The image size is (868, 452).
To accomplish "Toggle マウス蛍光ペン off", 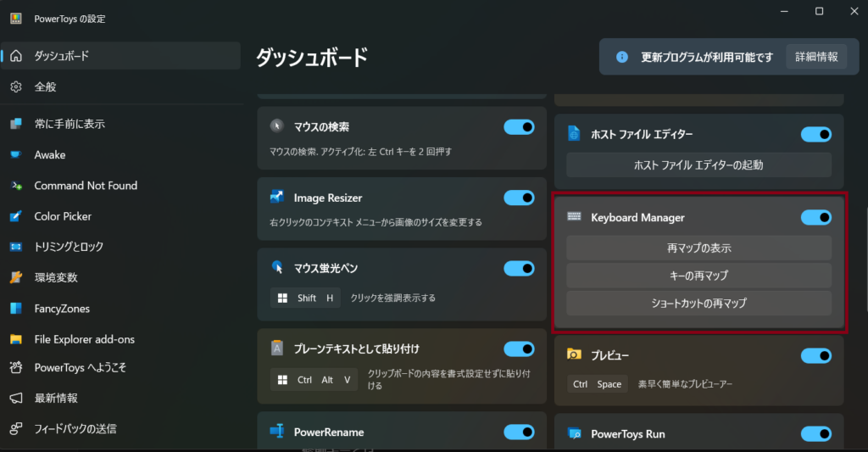I will coord(519,269).
